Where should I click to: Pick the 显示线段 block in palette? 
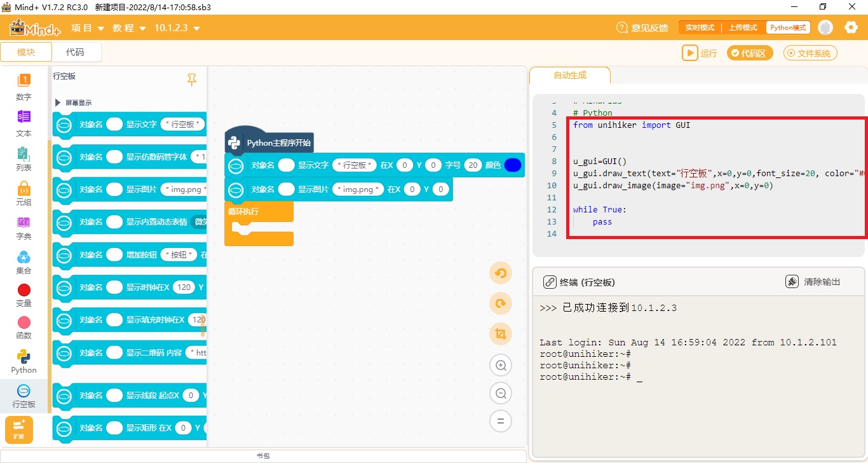click(x=130, y=396)
